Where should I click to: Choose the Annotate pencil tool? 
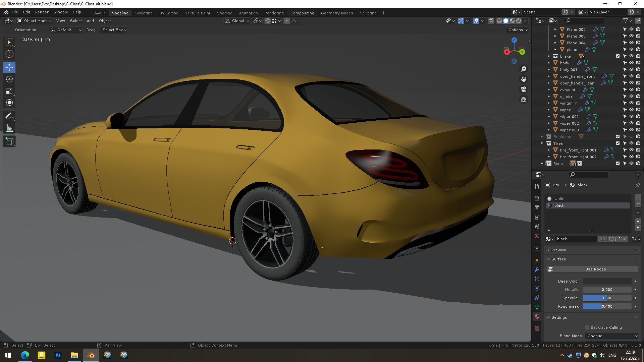9,116
